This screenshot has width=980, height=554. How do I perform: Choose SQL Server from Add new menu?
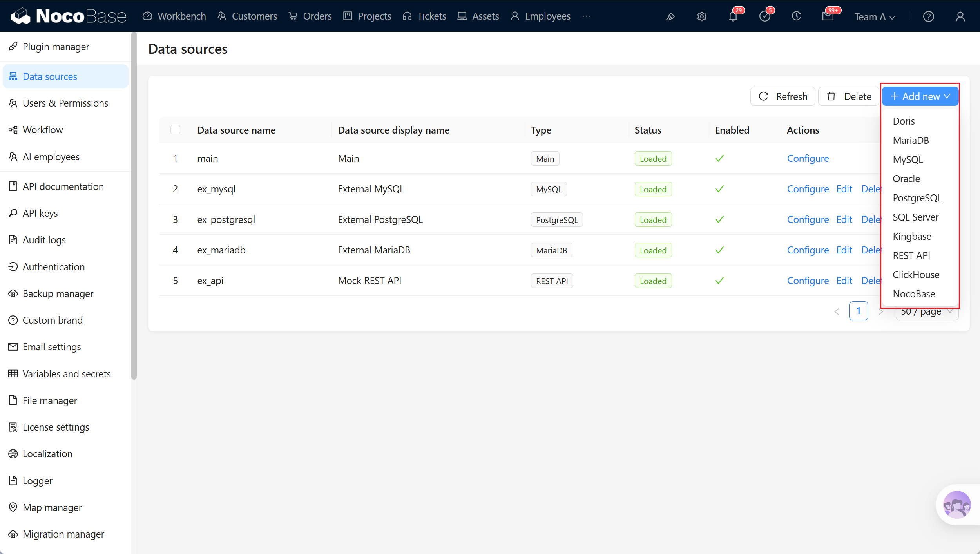pyautogui.click(x=920, y=217)
